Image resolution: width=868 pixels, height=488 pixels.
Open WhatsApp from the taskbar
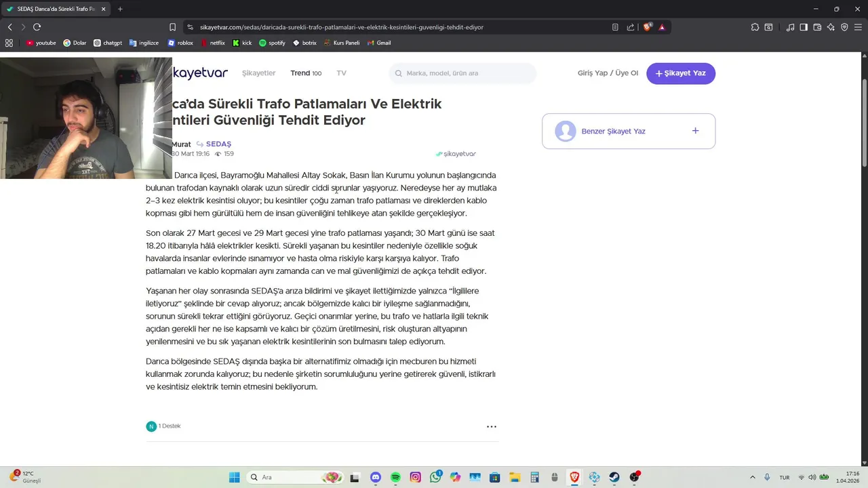435,477
